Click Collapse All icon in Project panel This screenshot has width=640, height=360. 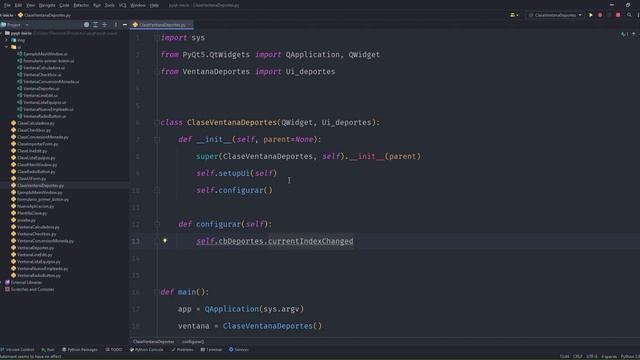pyautogui.click(x=104, y=25)
